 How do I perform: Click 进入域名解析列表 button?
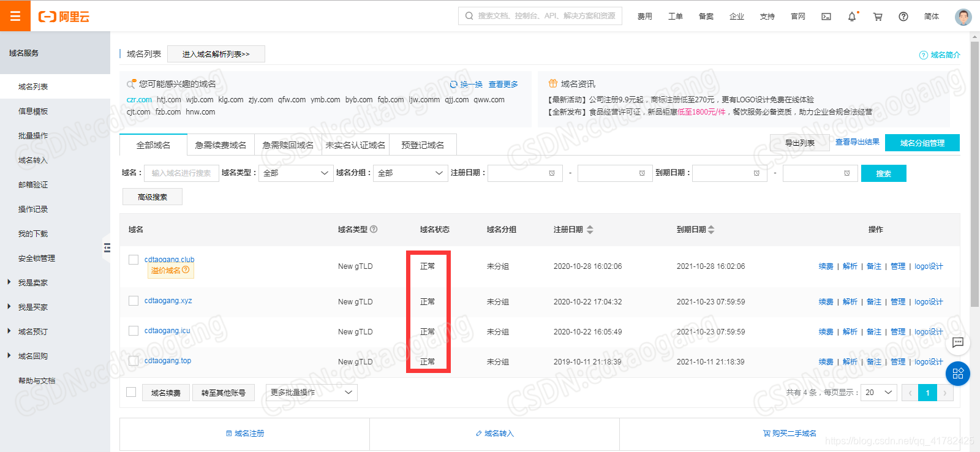pos(216,54)
